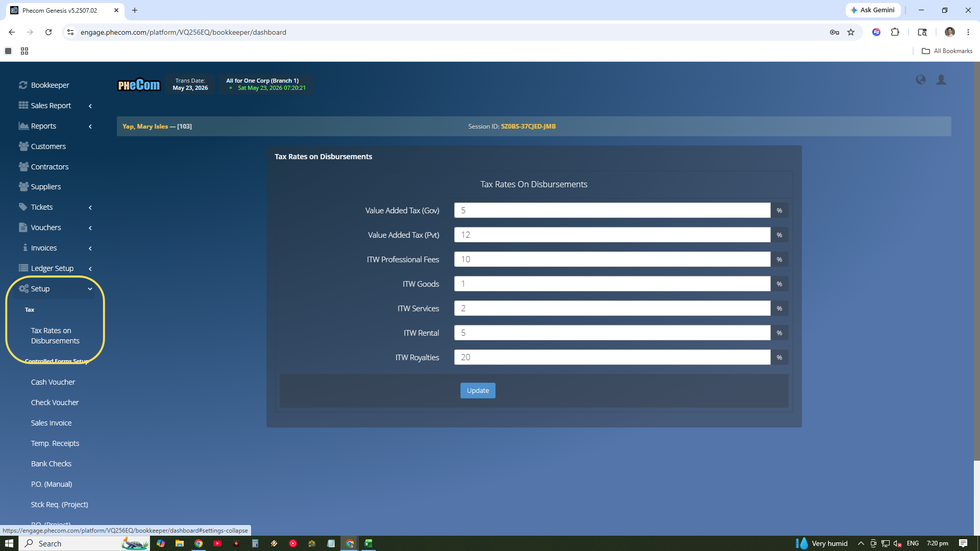Click the Contractors people icon
The image size is (980, 551).
23,166
